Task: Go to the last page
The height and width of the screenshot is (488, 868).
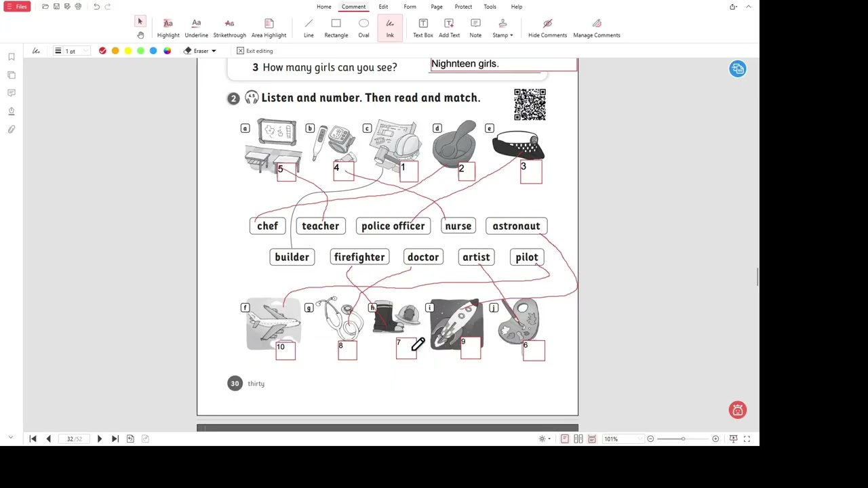Action: point(115,439)
